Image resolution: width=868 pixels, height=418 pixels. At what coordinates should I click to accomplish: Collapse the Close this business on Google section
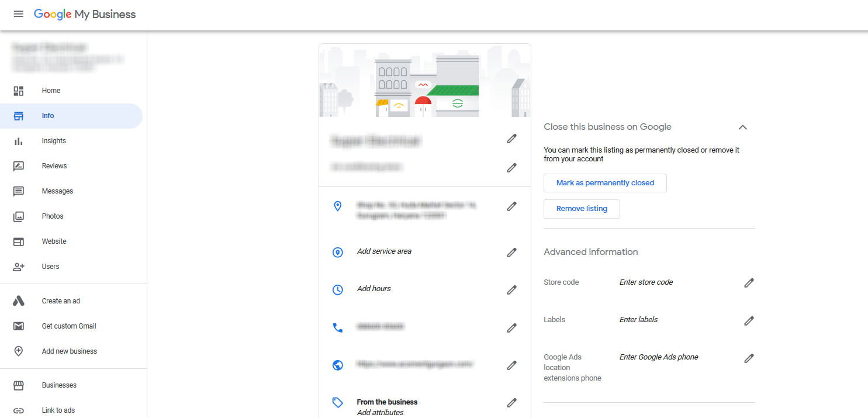point(742,127)
